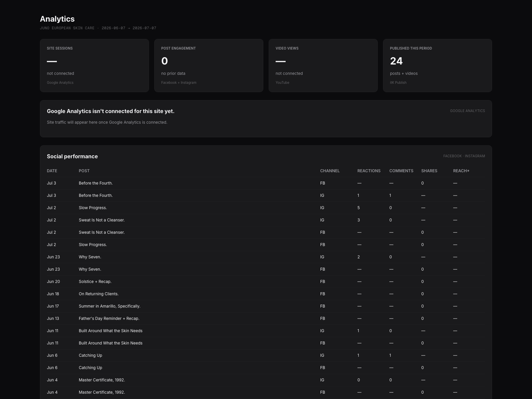Image resolution: width=532 pixels, height=399 pixels.
Task: Click reactions value 3 for Sweat Is Not a Cleanser
Action: pyautogui.click(x=358, y=220)
